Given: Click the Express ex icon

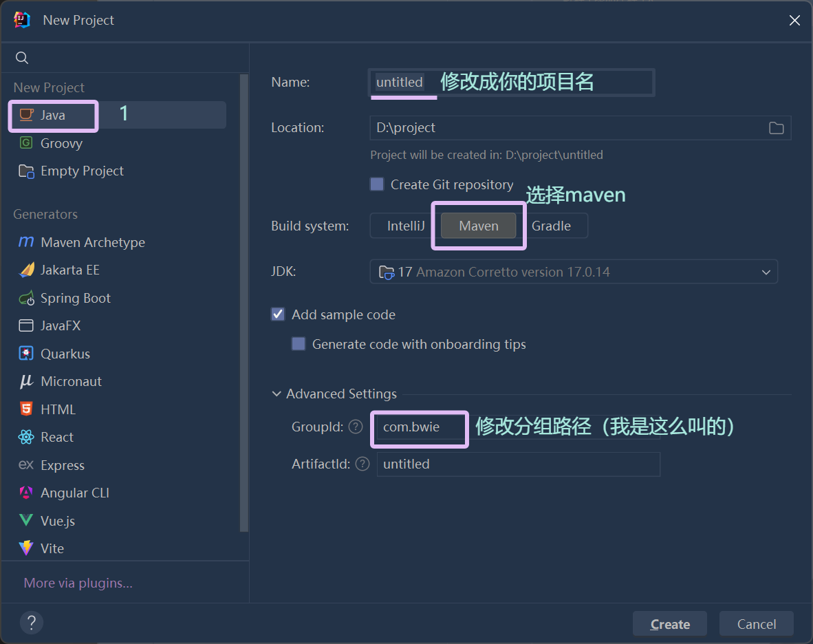Looking at the screenshot, I should point(26,464).
